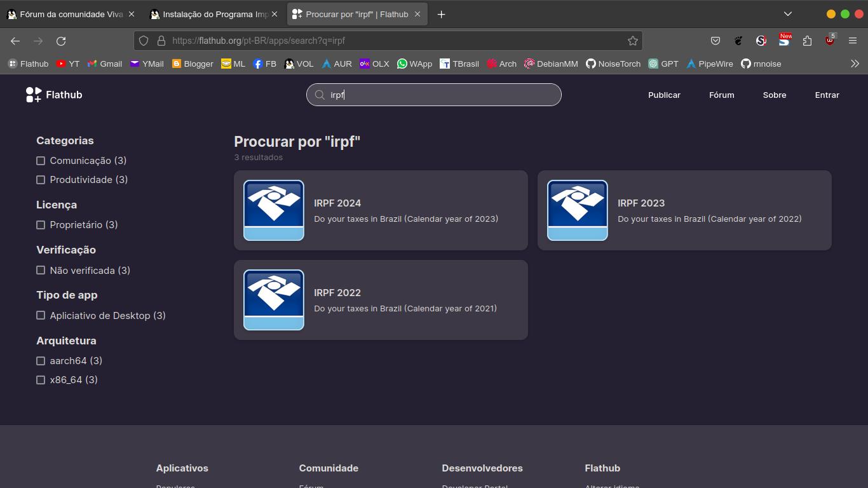
Task: Check the Produtividade category filter
Action: click(x=41, y=180)
